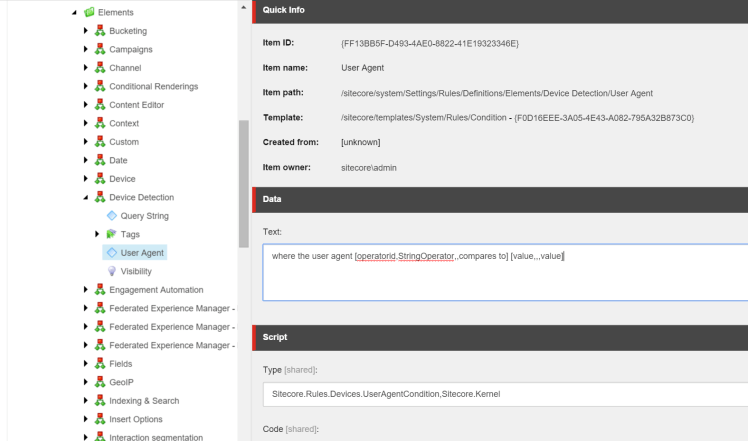Click the Query String diamond icon
Image resolution: width=748 pixels, height=441 pixels.
point(112,216)
